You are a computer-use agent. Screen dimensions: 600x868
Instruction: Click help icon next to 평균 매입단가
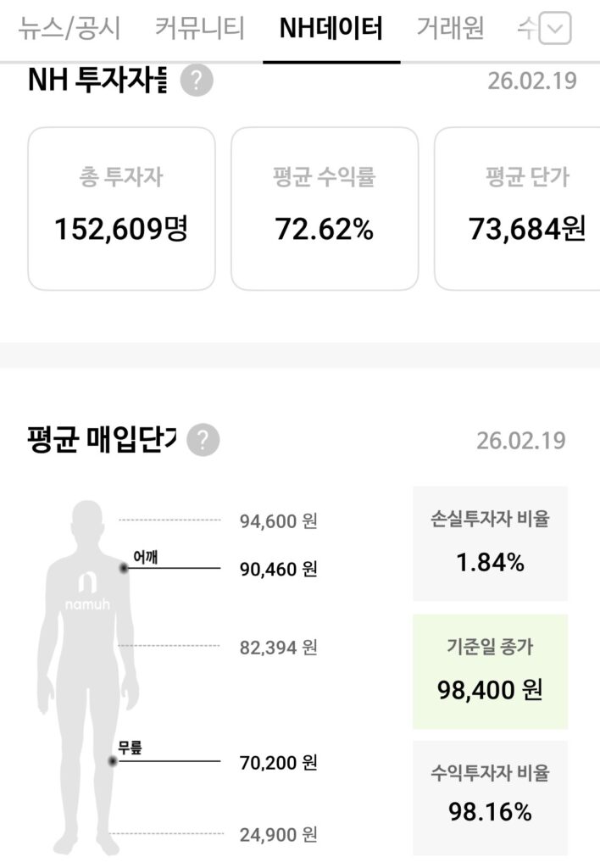coord(203,441)
